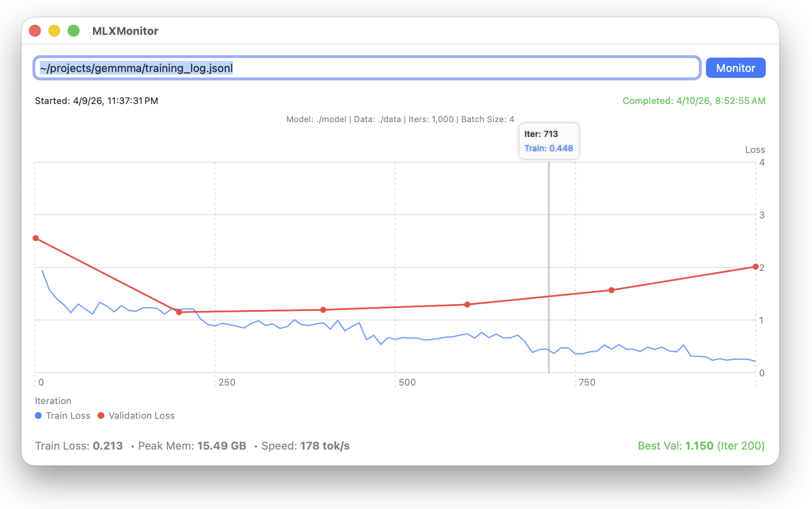Viewport: 812px width, 509px height.
Task: Click the 'Best Val: 1.150 (Iter 200)' text
Action: pyautogui.click(x=701, y=446)
